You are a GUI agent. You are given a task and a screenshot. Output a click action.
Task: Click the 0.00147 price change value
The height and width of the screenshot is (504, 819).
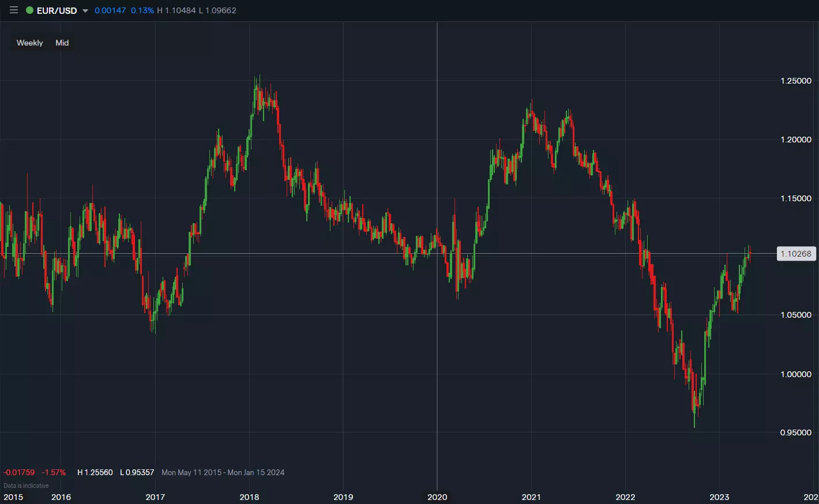point(110,10)
